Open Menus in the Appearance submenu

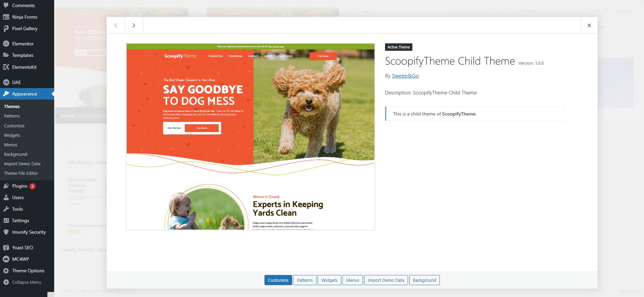[10, 145]
